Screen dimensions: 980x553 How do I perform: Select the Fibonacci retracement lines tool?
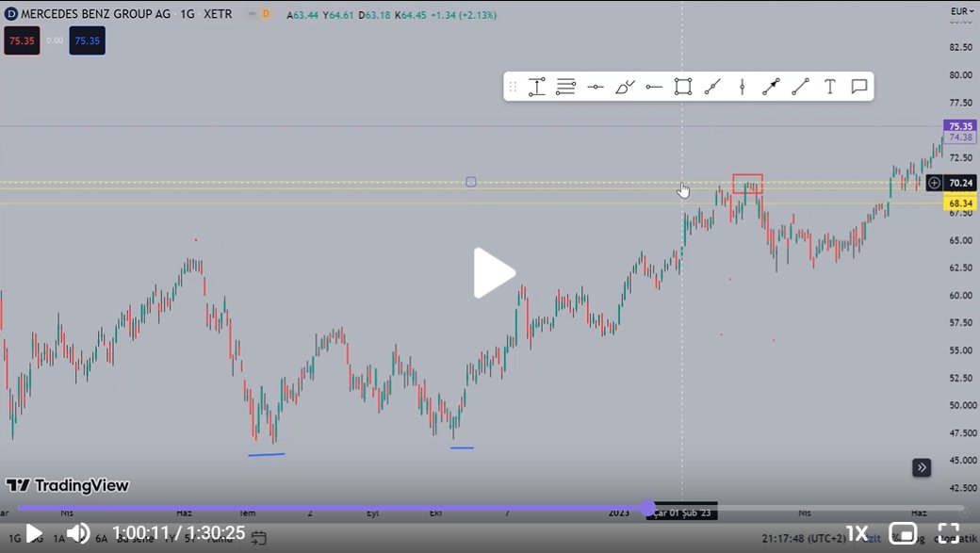[x=565, y=87]
